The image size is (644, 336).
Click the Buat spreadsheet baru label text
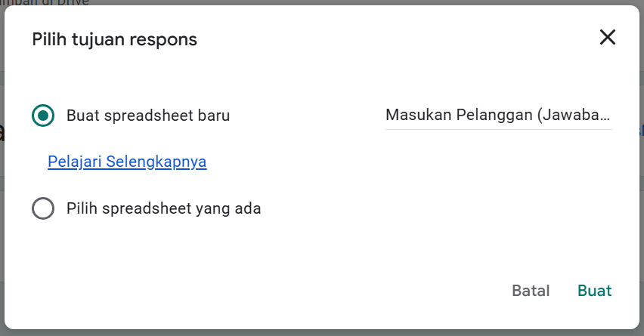(x=148, y=116)
